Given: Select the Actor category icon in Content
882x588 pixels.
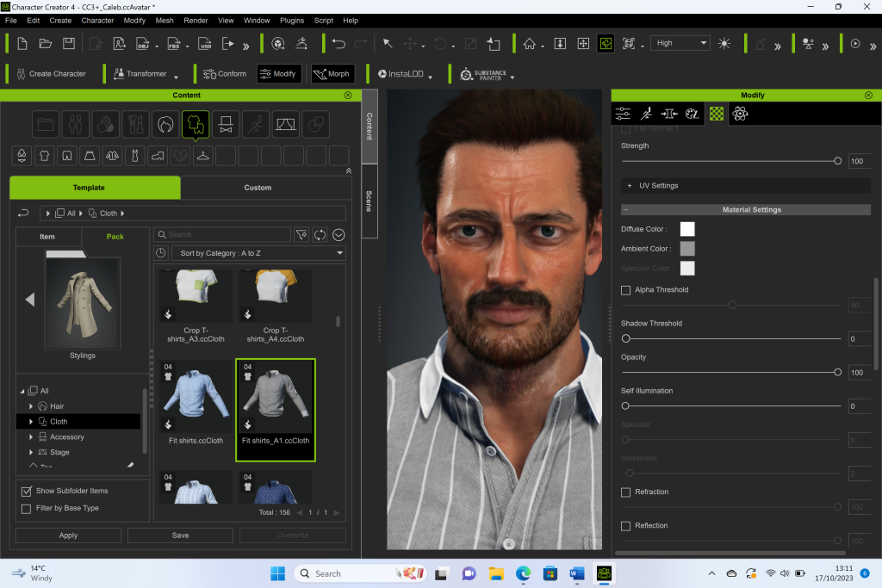Looking at the screenshot, I should (76, 124).
